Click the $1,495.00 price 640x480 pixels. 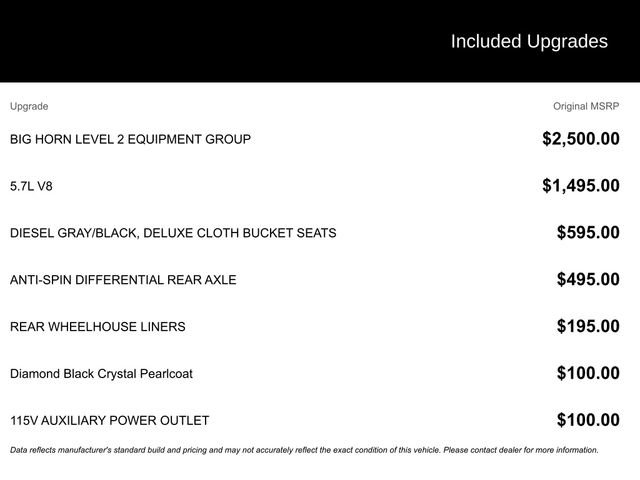pyautogui.click(x=580, y=185)
